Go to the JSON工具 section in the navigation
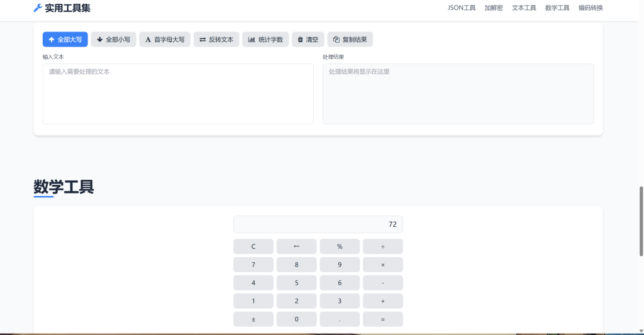 coord(461,8)
